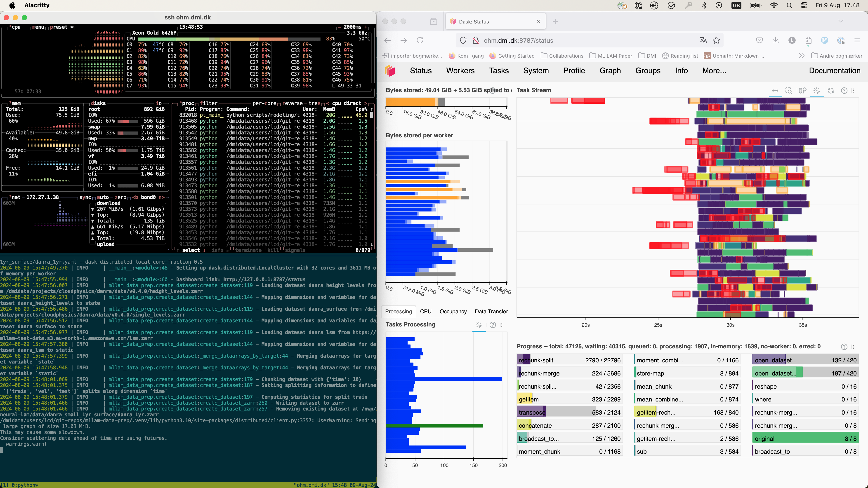Open the Profile tab in Dask
The height and width of the screenshot is (488, 868).
573,70
